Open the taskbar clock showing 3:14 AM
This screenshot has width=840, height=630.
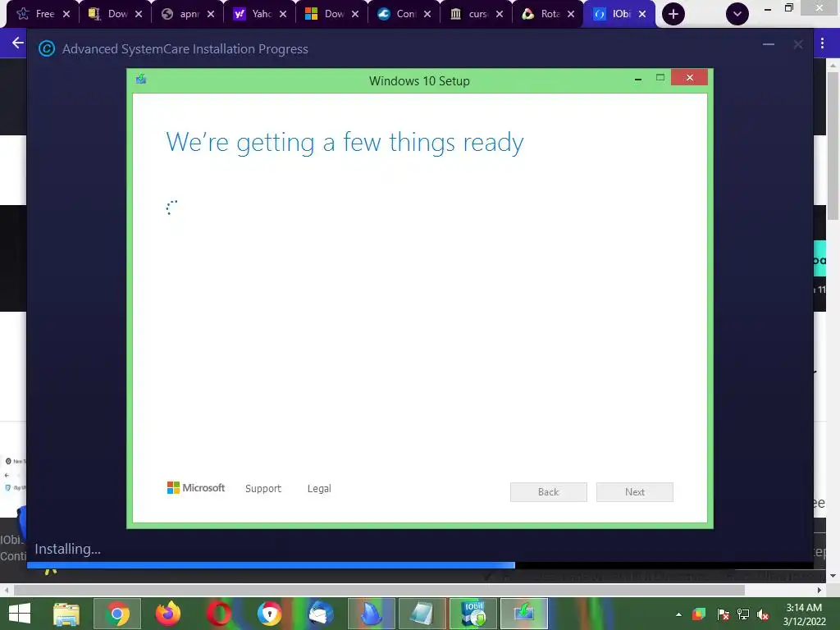point(804,614)
